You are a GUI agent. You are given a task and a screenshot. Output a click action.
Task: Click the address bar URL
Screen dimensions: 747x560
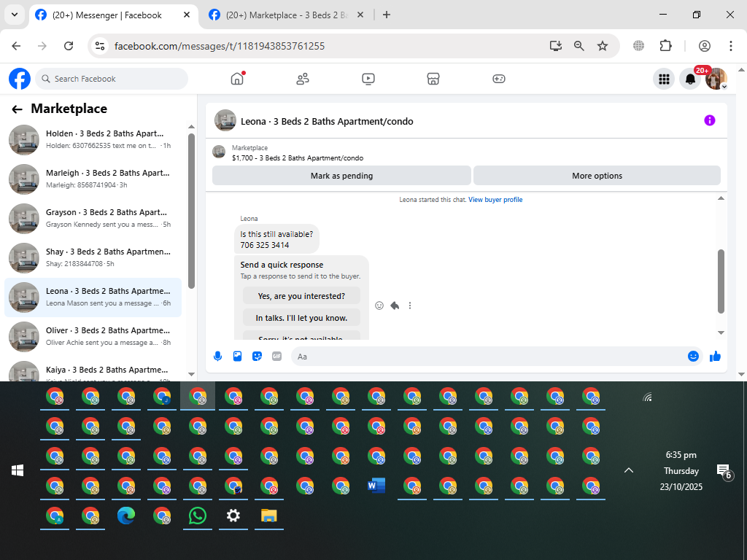click(x=220, y=46)
